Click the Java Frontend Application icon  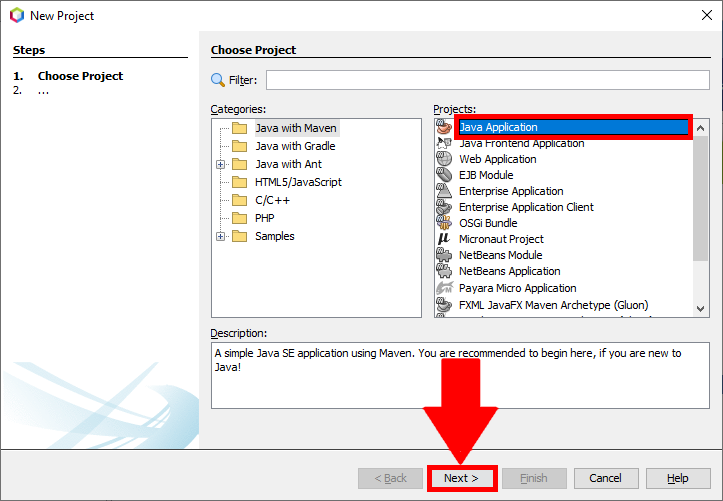tap(444, 143)
